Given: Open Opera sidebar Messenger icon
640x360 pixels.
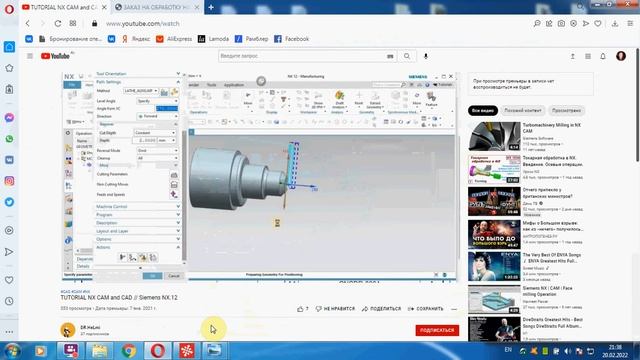Looking at the screenshot, I should click(9, 118).
